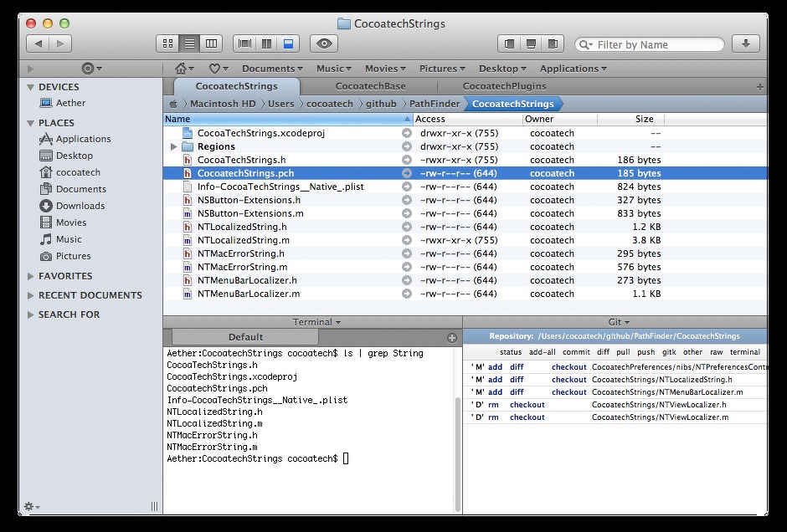Click checkout for NTViewLocalizer.m
787x532 pixels.
527,417
